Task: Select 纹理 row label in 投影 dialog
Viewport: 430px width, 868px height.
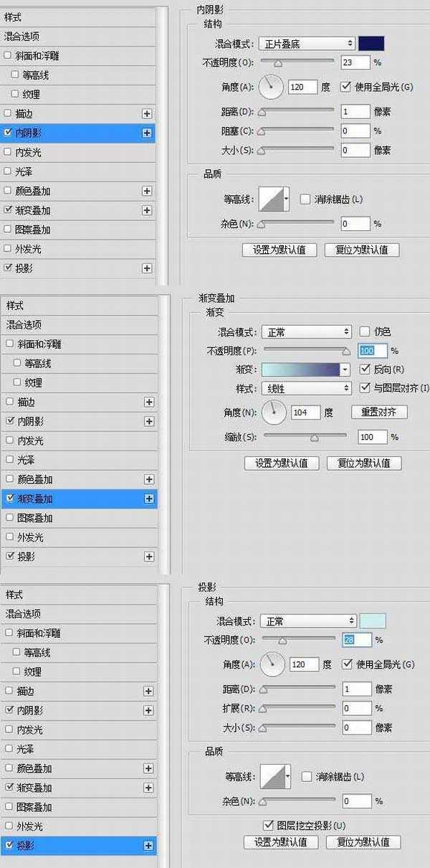Action: click(32, 672)
